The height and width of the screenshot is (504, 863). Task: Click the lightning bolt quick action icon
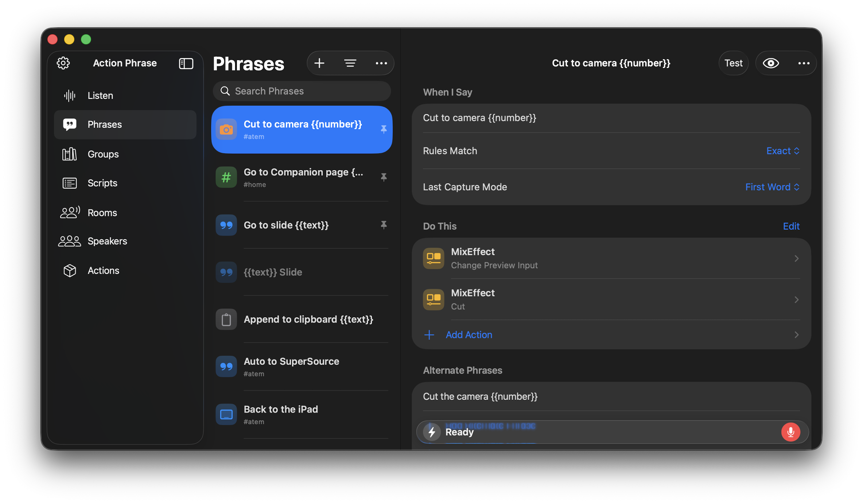432,432
